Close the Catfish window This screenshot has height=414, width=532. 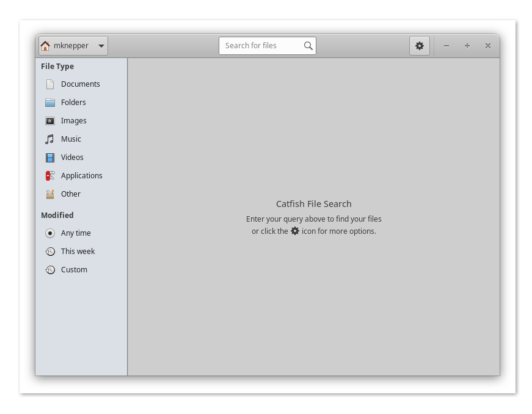[488, 46]
